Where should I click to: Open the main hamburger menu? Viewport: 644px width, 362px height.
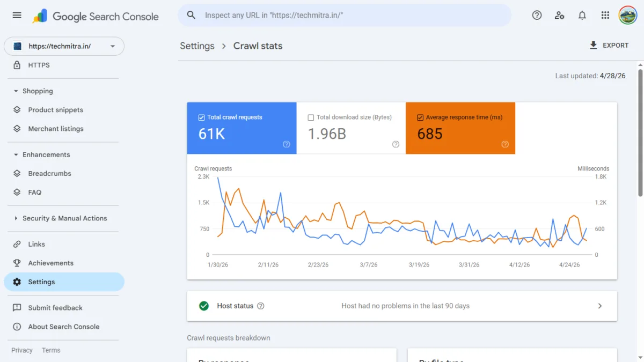[17, 16]
